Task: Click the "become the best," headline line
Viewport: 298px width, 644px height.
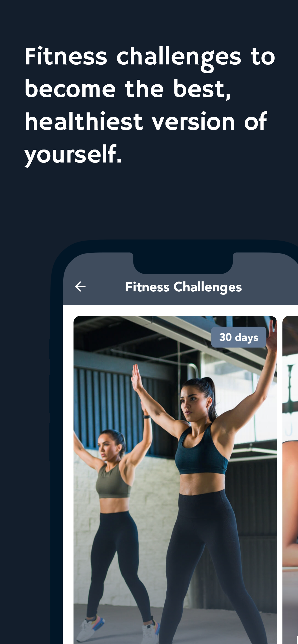Action: click(x=127, y=89)
